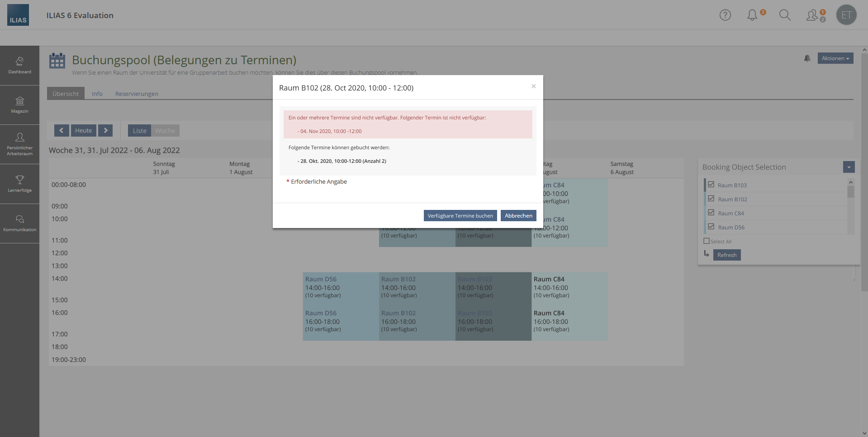Screen dimensions: 868x437
Task: Open Booking Object Selection dropdown arrow
Action: coord(849,167)
